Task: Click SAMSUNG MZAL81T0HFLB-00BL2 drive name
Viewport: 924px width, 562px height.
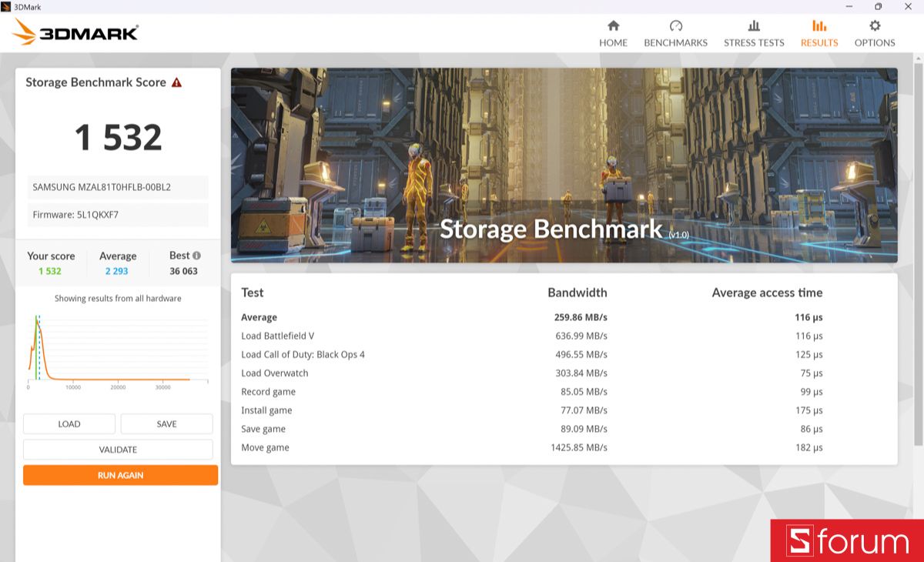Action: (x=102, y=187)
